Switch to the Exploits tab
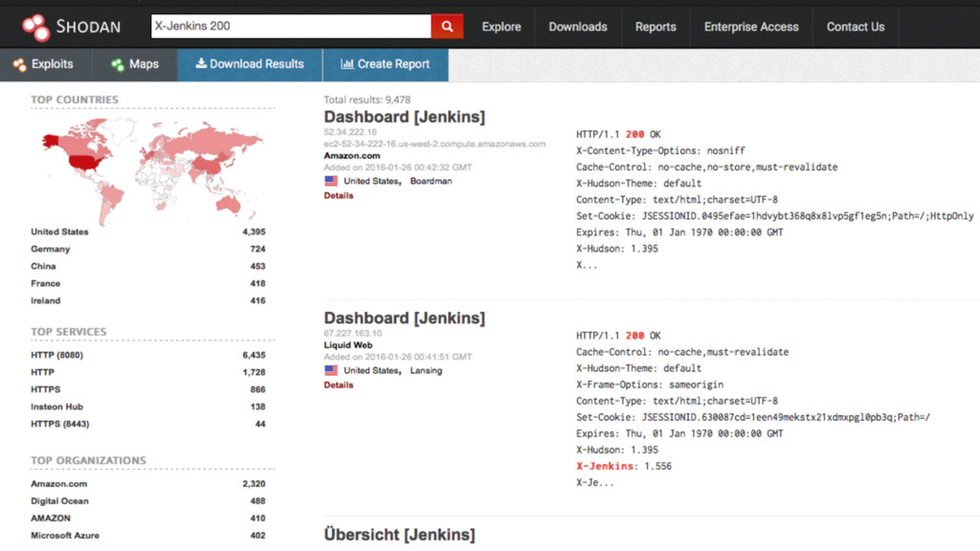This screenshot has width=980, height=551. 46,64
